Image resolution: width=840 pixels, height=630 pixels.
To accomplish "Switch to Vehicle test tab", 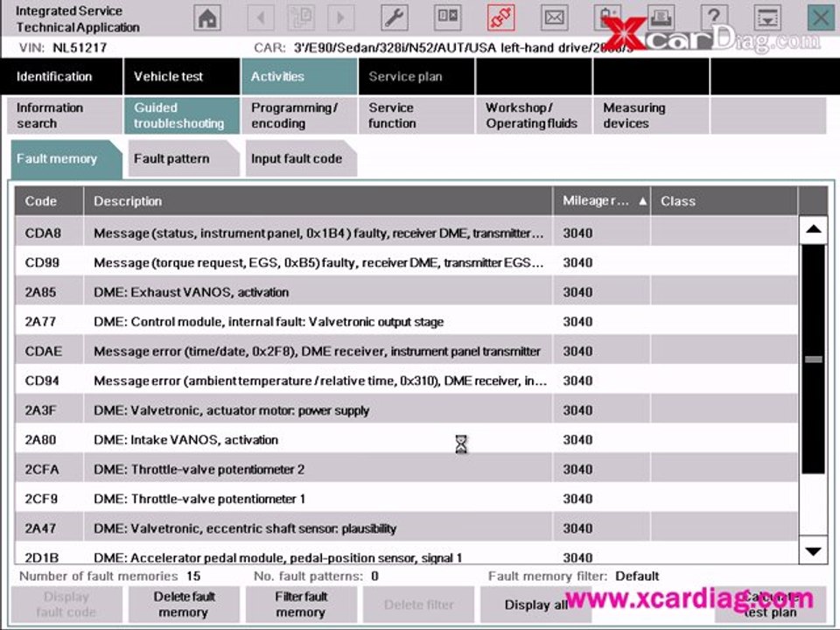I will pos(182,77).
